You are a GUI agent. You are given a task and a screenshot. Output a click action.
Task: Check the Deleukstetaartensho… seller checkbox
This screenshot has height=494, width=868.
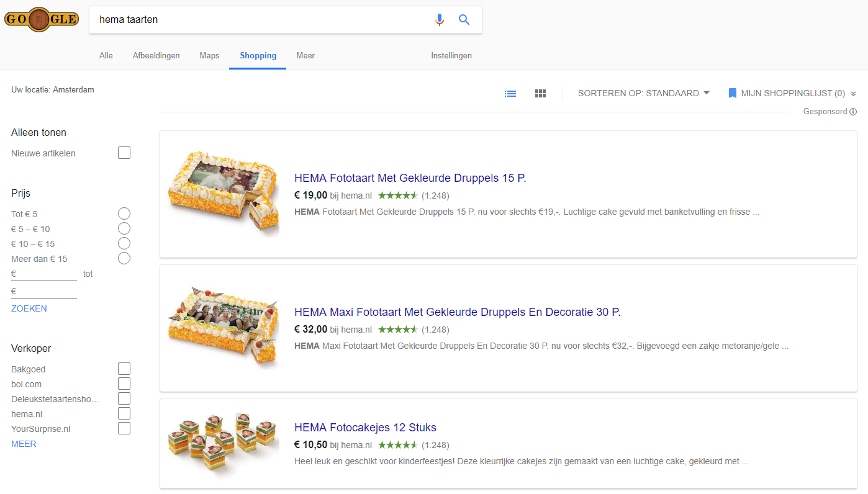124,399
